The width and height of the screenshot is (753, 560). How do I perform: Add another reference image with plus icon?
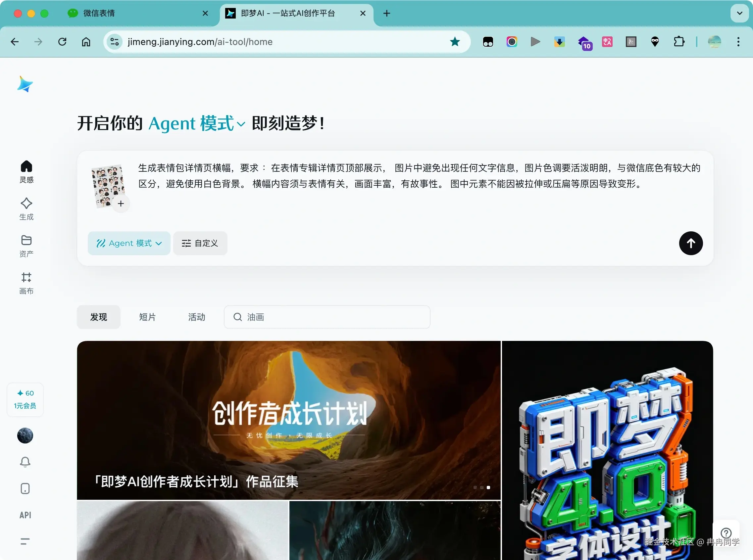[121, 204]
